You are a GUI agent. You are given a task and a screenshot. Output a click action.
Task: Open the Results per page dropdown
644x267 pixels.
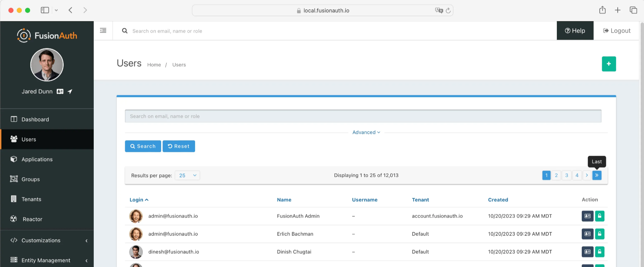pos(187,175)
